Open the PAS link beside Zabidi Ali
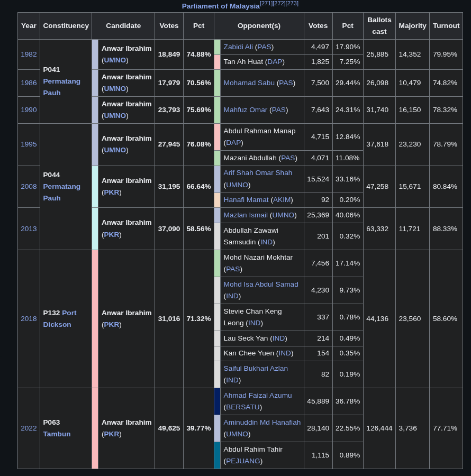 (264, 47)
